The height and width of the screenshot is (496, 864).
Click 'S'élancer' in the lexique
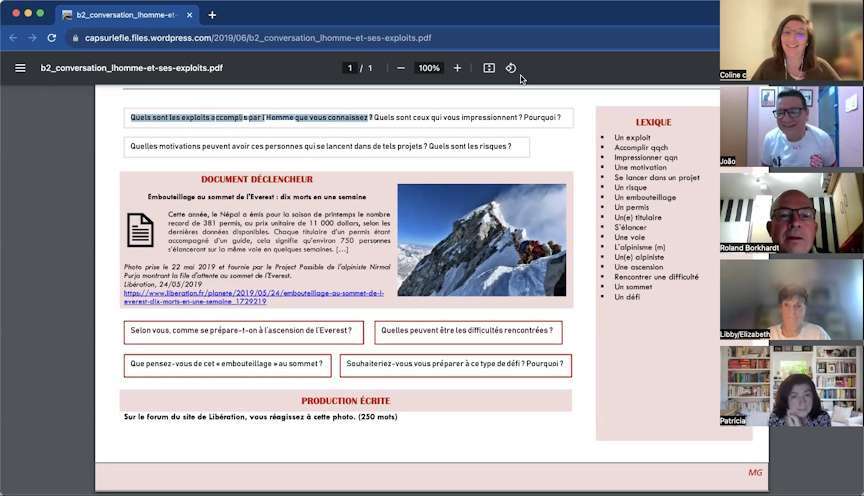click(630, 227)
